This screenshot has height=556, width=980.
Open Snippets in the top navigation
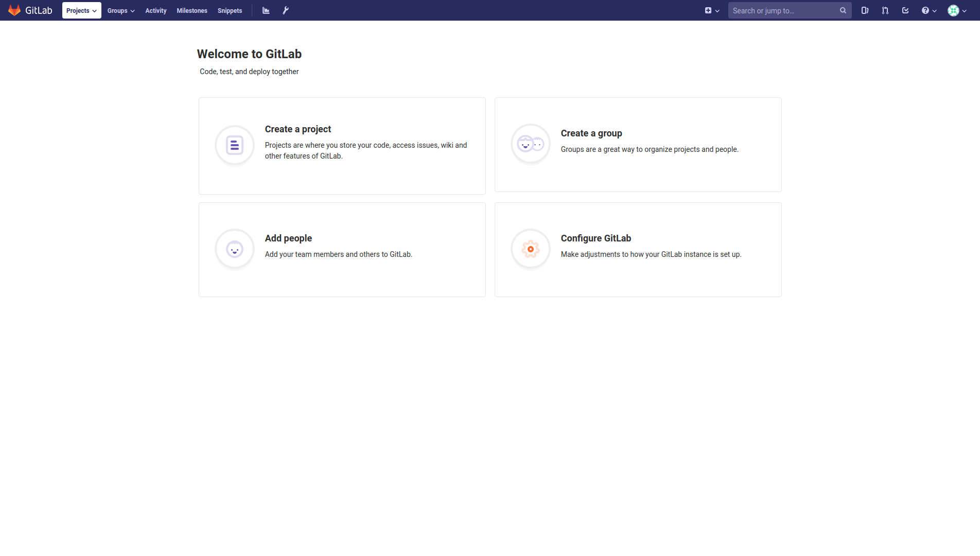click(x=230, y=10)
